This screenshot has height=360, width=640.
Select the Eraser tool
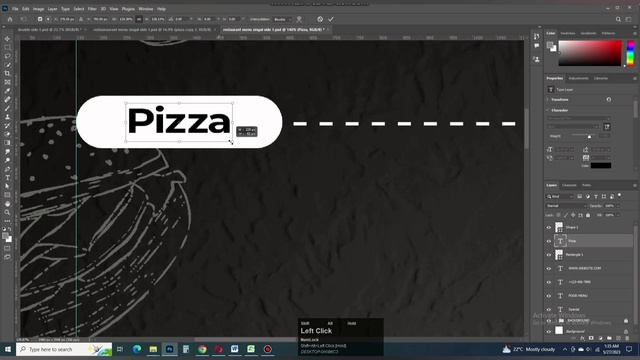7,134
